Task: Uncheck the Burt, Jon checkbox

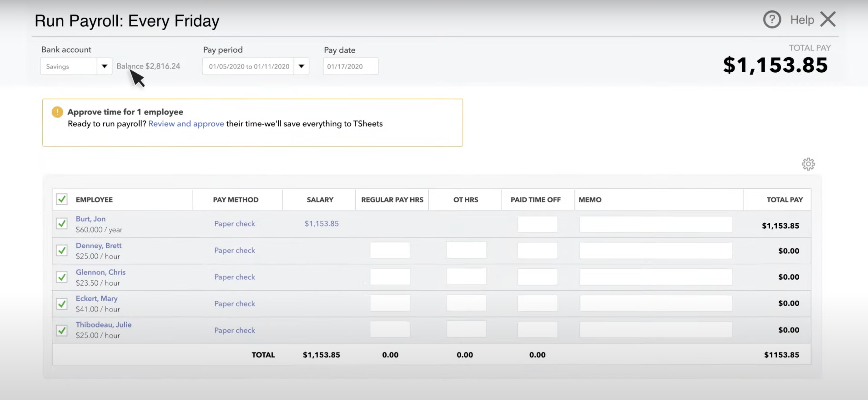Action: (x=62, y=223)
